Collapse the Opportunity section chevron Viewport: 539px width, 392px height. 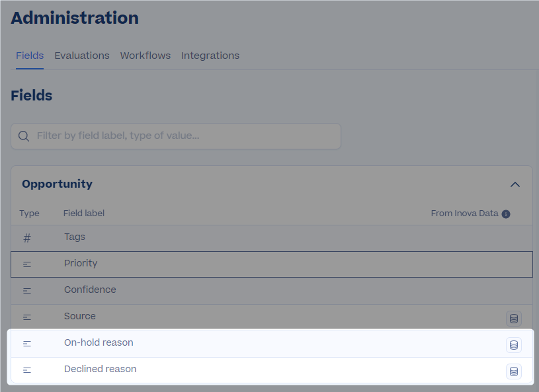tap(515, 184)
